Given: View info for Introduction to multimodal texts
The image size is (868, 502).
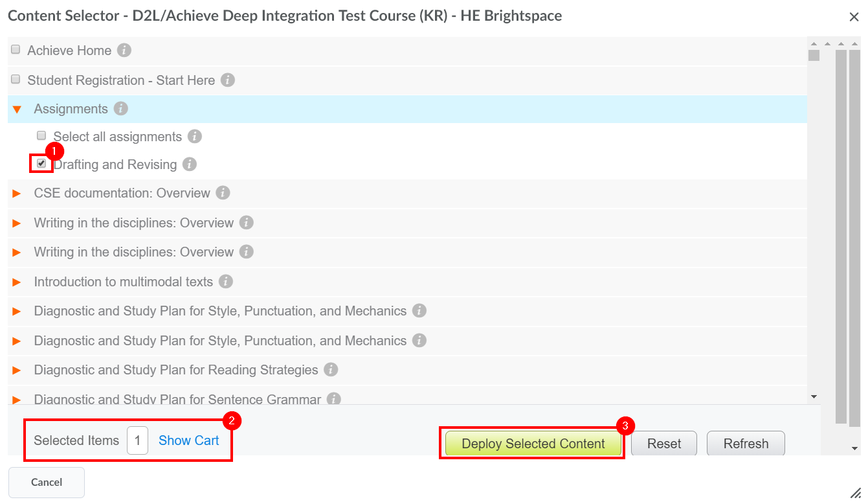Looking at the screenshot, I should point(225,281).
